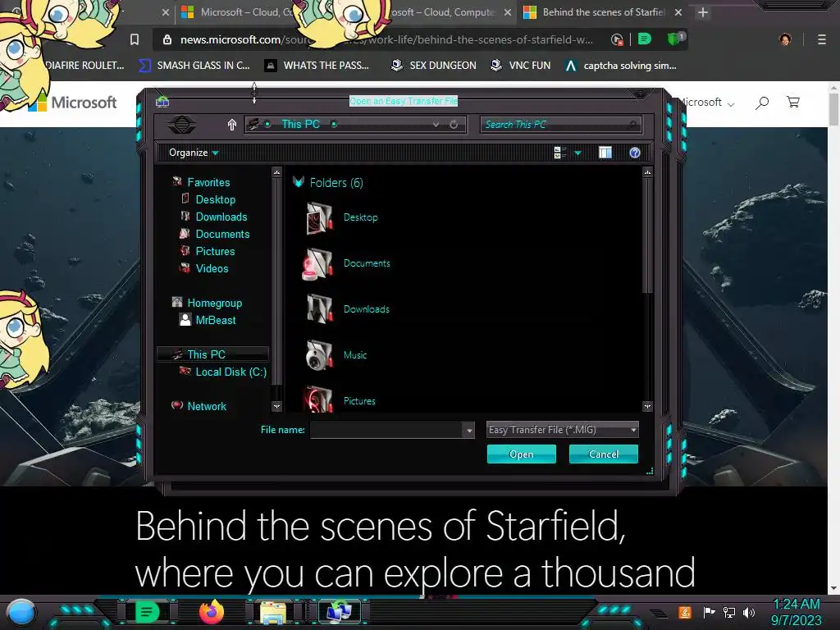Viewport: 840px width, 630px height.
Task: Open WHATS THE PASS... bookmark
Action: [317, 66]
